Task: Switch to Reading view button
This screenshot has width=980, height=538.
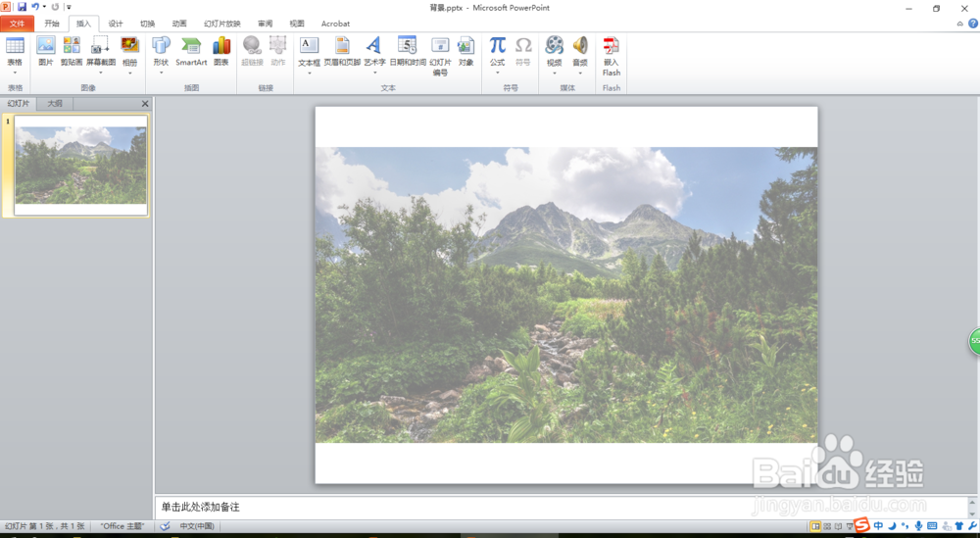Action: pos(838,526)
